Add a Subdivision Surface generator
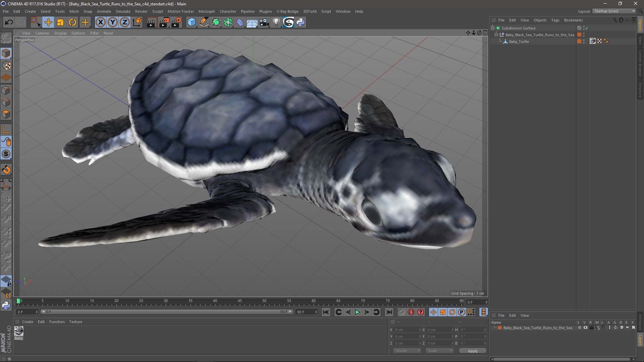This screenshot has width=644, height=362. click(216, 22)
